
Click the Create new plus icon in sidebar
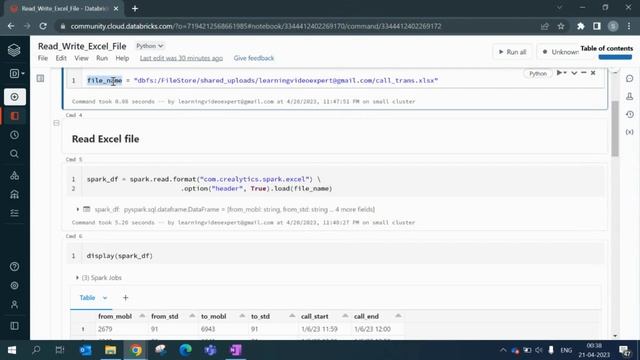coord(15,97)
